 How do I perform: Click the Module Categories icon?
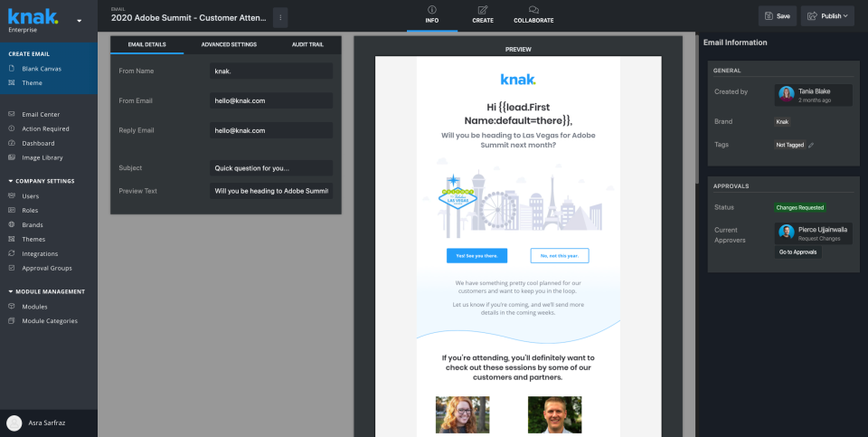(12, 320)
